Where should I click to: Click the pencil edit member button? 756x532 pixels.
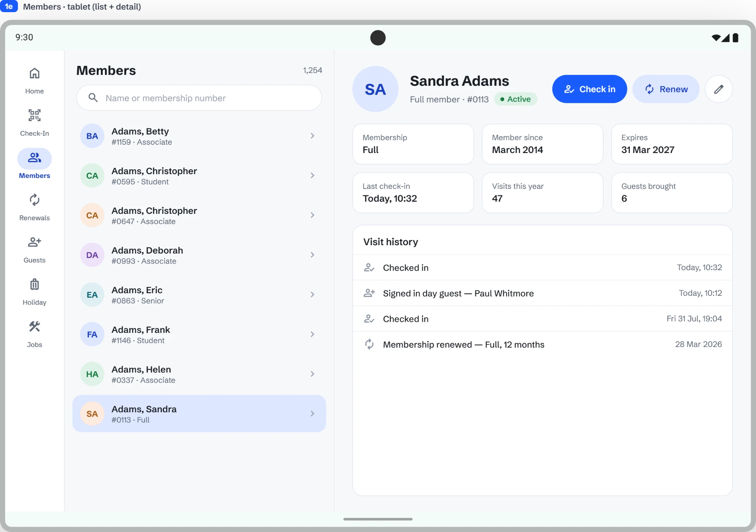point(719,89)
